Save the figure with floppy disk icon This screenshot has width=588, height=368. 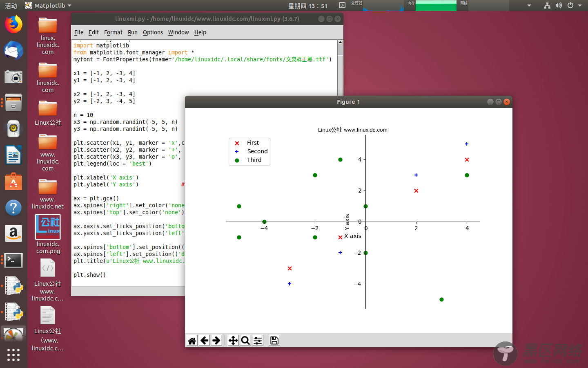tap(274, 341)
